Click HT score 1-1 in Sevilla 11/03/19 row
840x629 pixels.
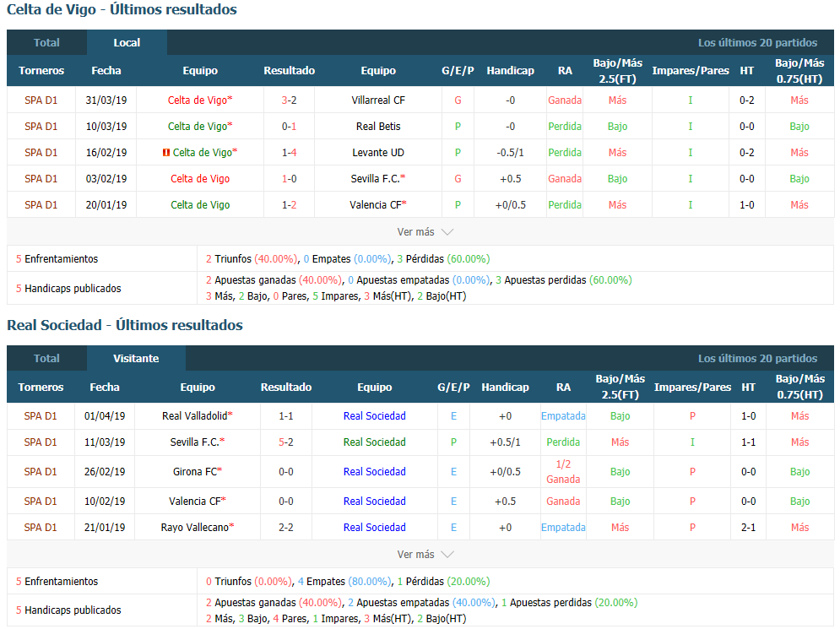748,442
